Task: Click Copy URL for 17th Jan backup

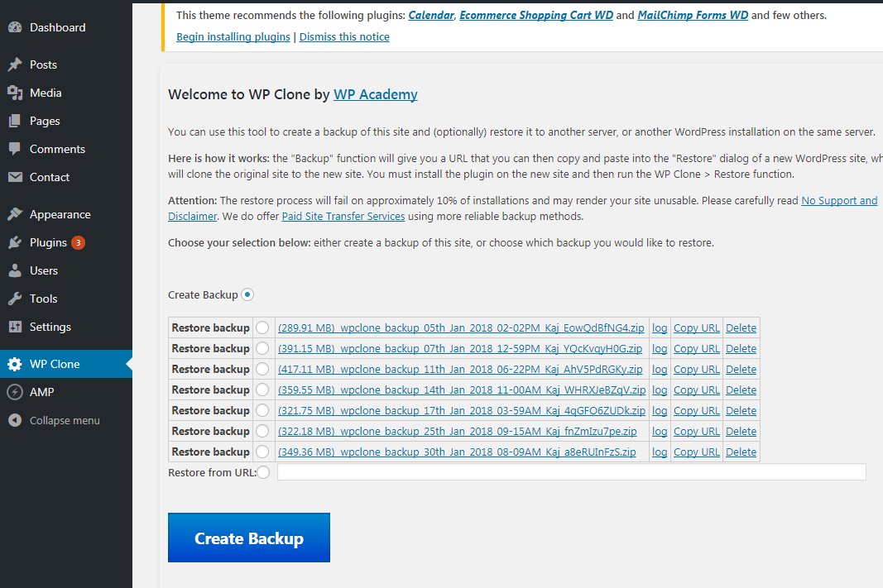Action: tap(697, 410)
